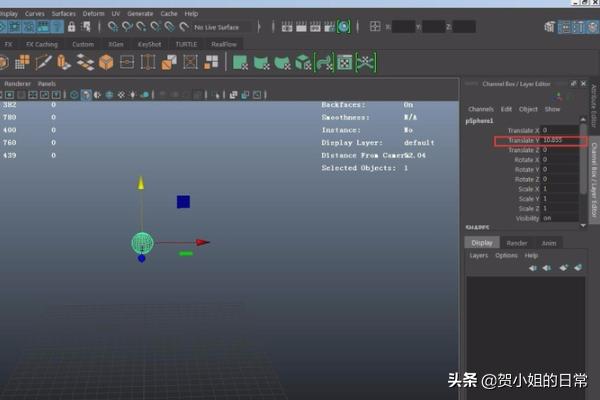Click the green bracketed S-curve shelf icon
Viewport: 600px width, 400px height.
[x=324, y=62]
